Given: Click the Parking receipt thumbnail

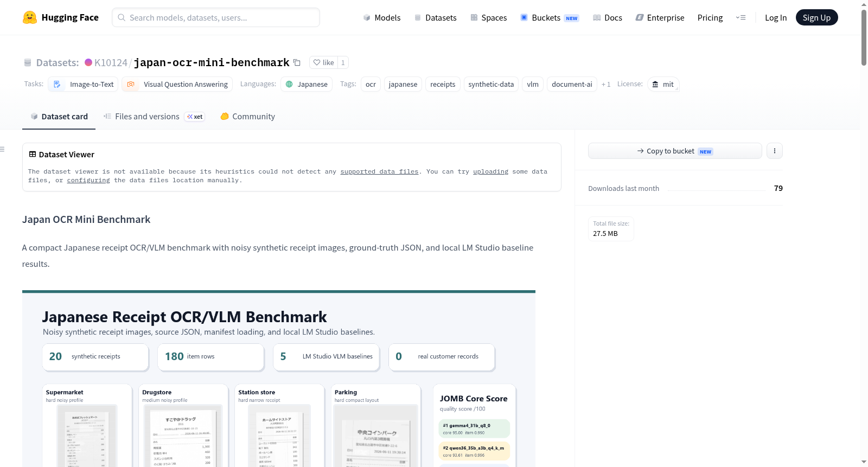Looking at the screenshot, I should coord(375,436).
